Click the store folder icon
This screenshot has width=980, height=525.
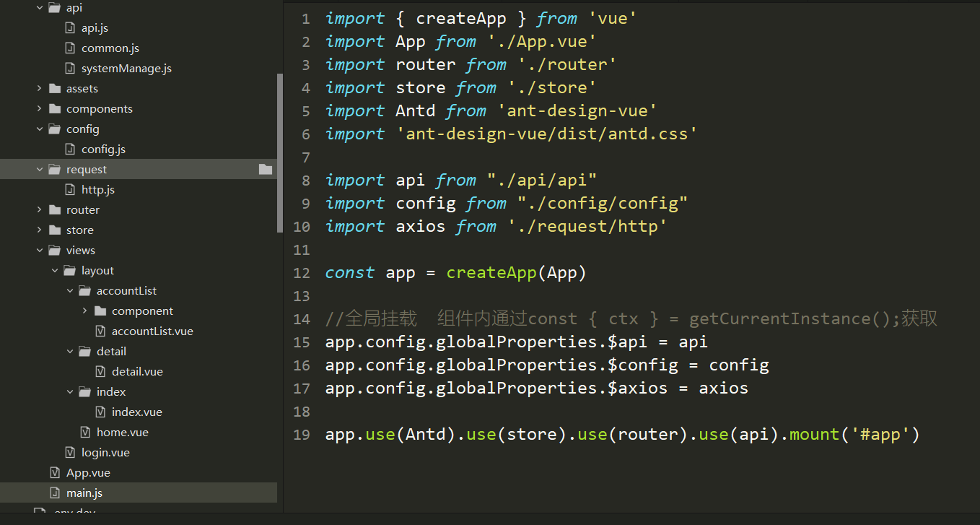[x=54, y=230]
